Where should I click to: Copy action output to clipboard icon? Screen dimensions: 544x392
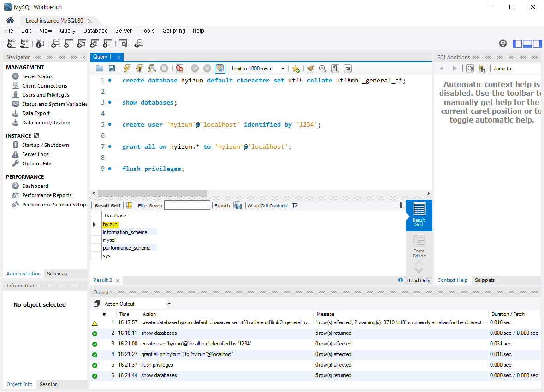coord(96,304)
